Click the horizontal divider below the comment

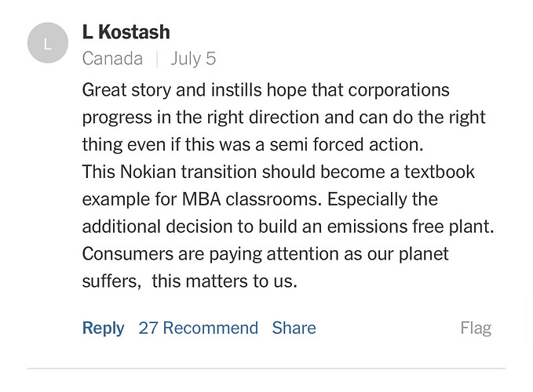point(266,368)
